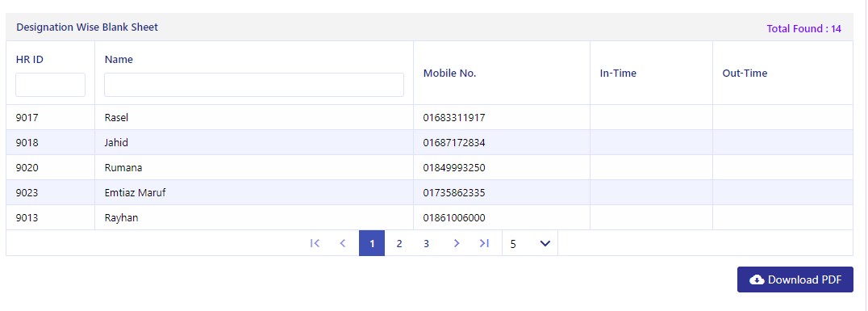The height and width of the screenshot is (311, 868).
Task: Select the row for Jahid
Action: coord(430,142)
